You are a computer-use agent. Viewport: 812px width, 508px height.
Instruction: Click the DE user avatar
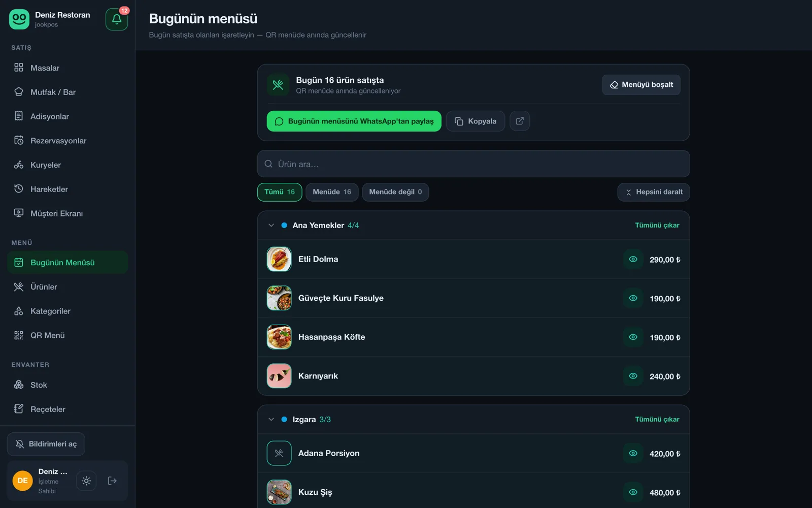(x=23, y=481)
